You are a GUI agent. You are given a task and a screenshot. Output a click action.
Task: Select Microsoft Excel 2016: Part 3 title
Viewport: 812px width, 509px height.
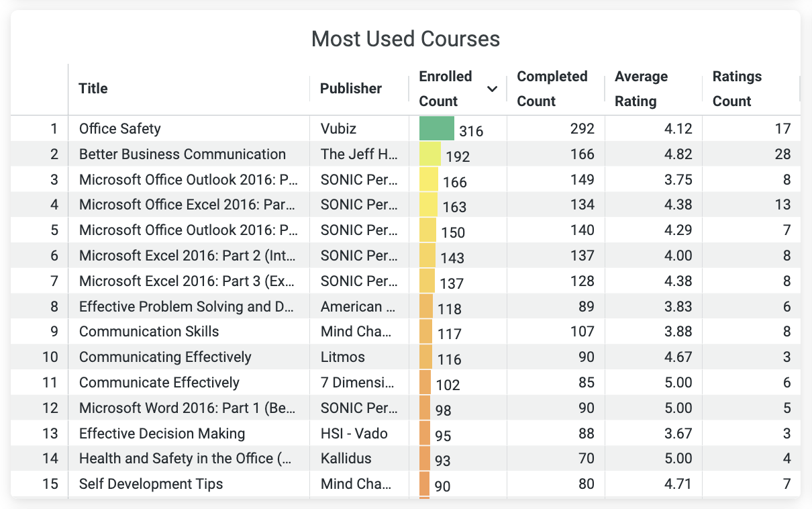[x=187, y=281]
